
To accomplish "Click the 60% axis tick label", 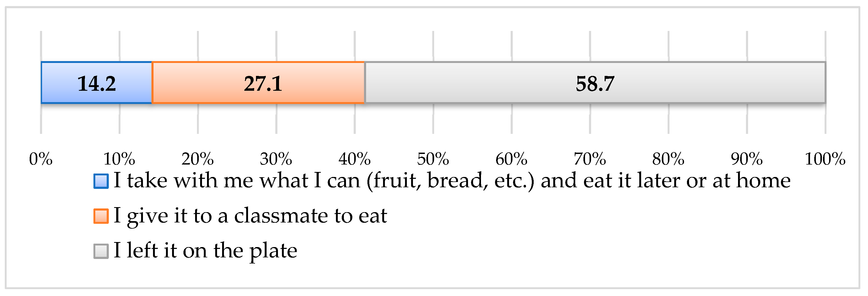I will coord(511,159).
